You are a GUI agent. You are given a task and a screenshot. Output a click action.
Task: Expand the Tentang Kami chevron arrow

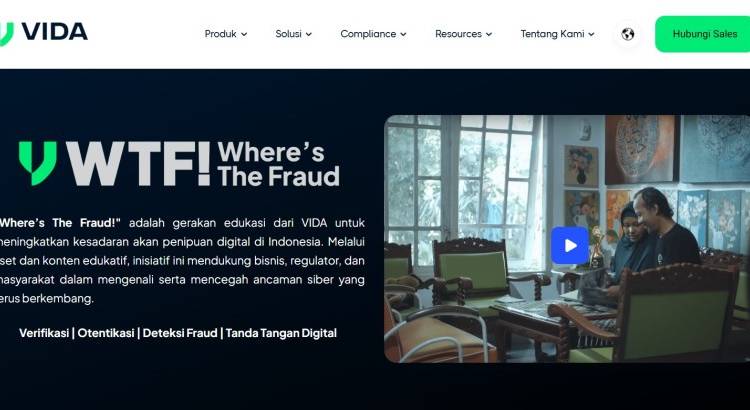[591, 34]
